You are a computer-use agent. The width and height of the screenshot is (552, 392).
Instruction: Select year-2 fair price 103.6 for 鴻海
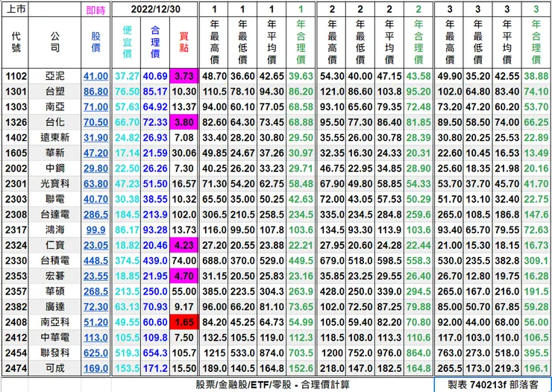pos(418,230)
